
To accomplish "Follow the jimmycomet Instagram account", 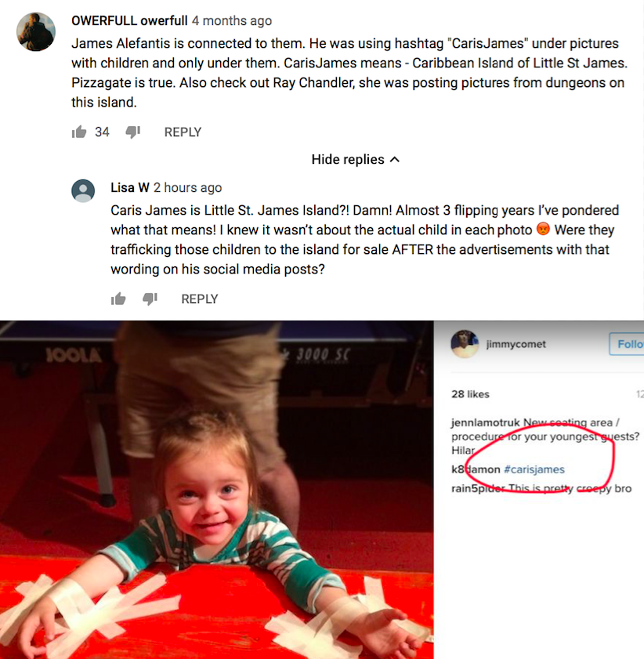I will point(626,344).
